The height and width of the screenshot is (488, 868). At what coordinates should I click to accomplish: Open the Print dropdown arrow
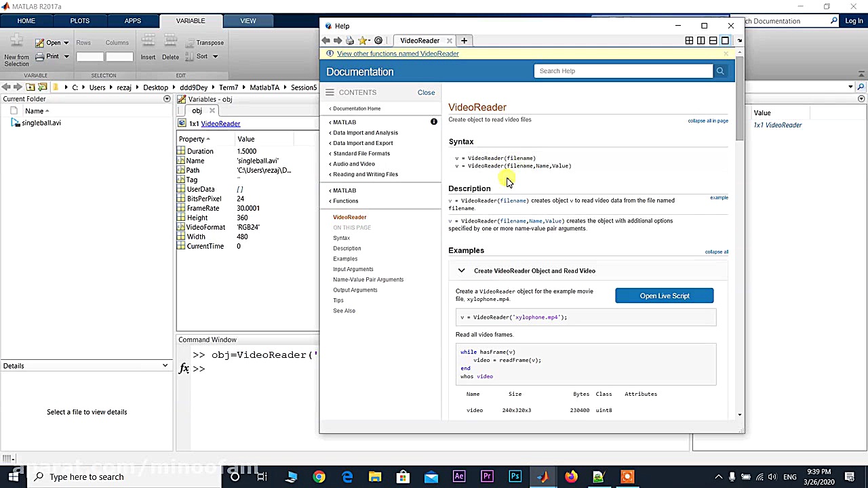[66, 56]
